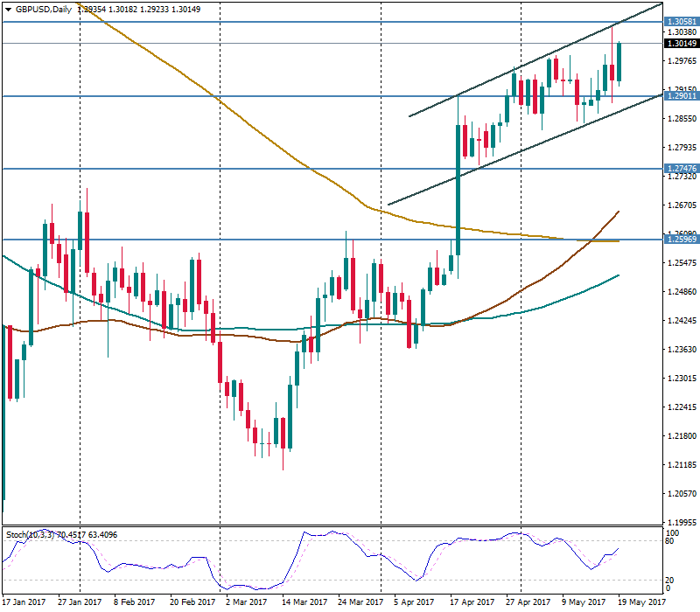
Task: Select the 1.27476 support level label
Action: point(681,168)
